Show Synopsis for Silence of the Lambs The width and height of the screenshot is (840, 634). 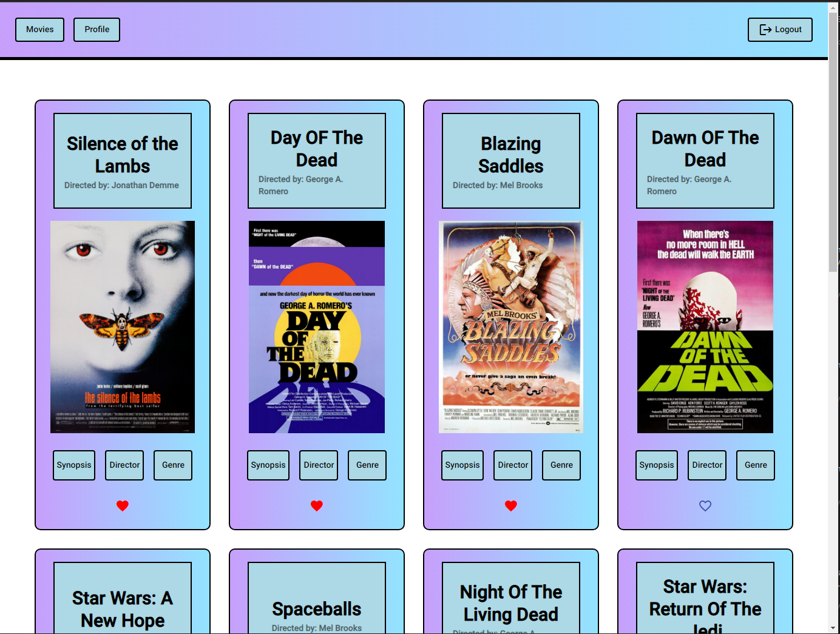coord(74,465)
